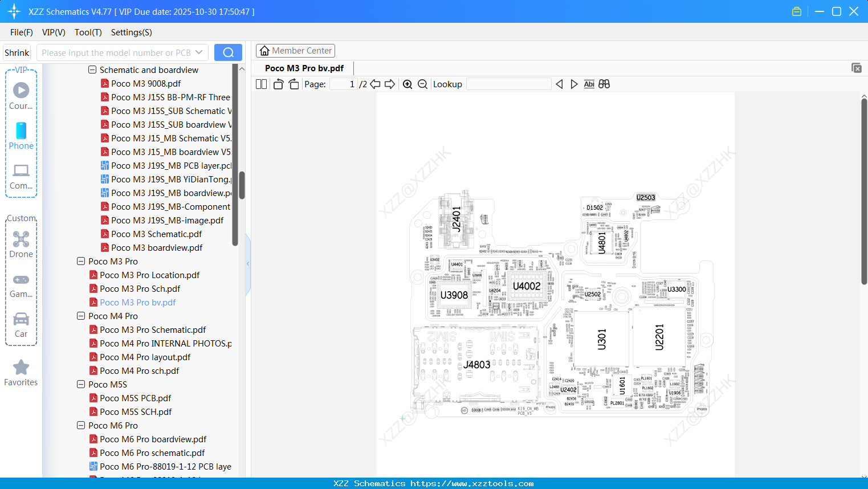Viewport: 868px width, 489px height.
Task: Click the binoculars search icon
Action: (604, 84)
